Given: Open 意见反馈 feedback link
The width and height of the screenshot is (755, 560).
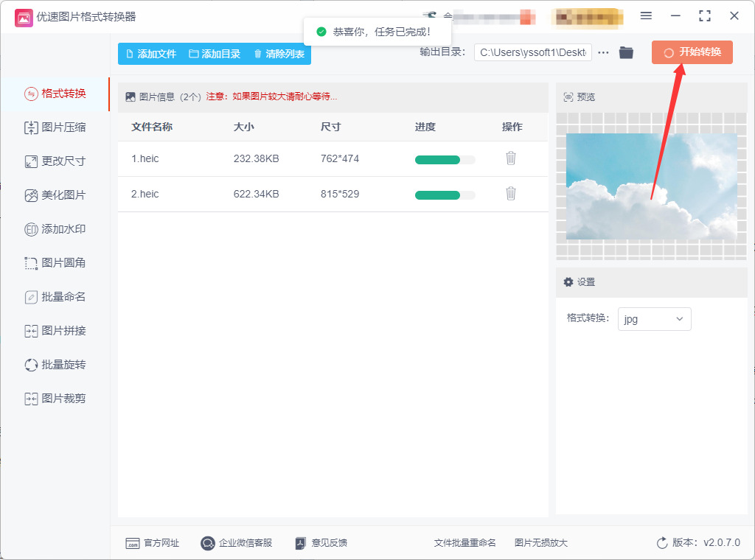Looking at the screenshot, I should point(321,543).
